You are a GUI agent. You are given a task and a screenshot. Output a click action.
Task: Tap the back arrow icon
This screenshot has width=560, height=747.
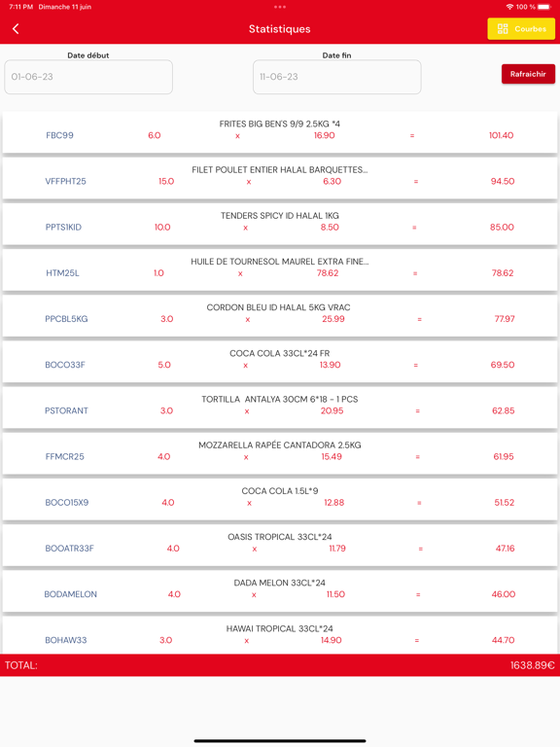click(x=16, y=29)
